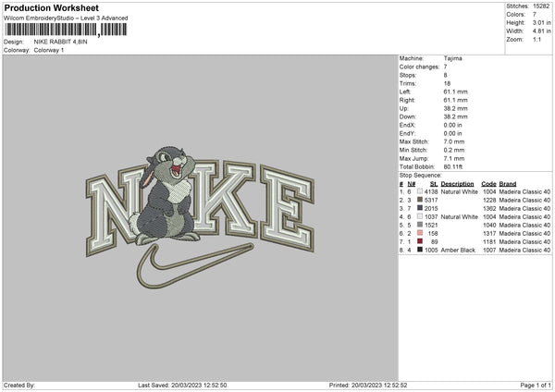Click the Min Stitch value 0.2 mm
Viewport: 555px width, 392px height.
coord(454,151)
